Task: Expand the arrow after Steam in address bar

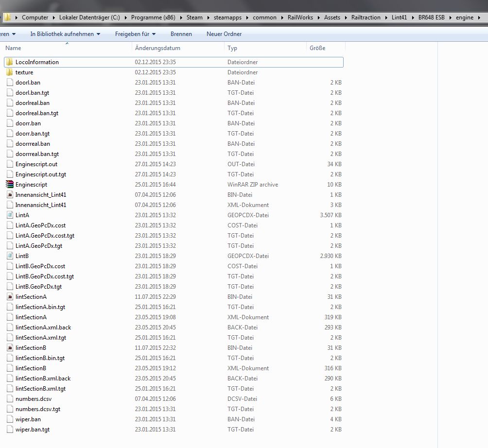Action: pos(208,17)
